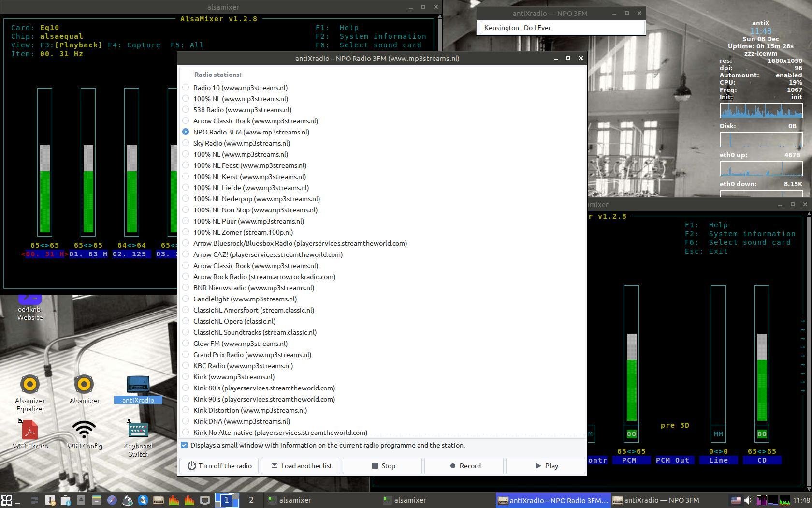
Task: Select the Alsamixer Equalizer desktop icon
Action: [30, 393]
